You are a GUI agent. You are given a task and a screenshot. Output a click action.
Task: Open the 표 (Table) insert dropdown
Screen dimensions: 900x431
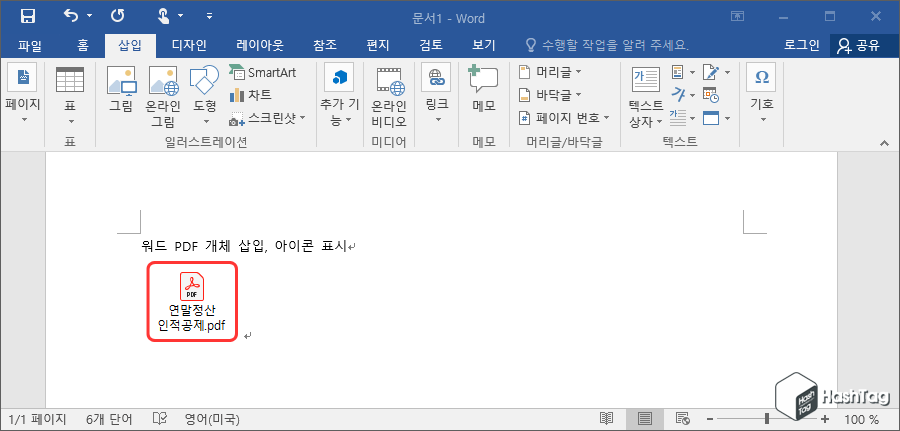pos(70,94)
